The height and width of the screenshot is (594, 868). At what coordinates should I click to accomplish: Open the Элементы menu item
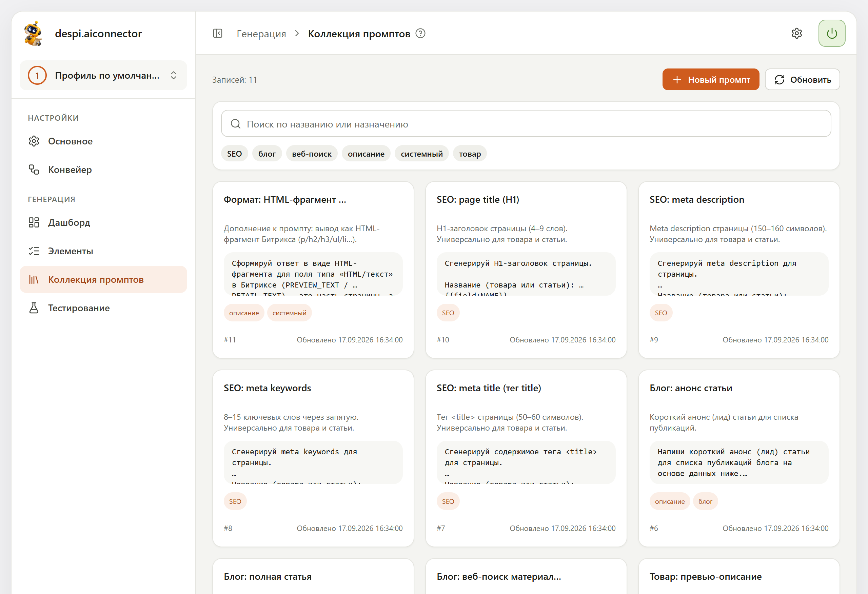[x=103, y=251]
